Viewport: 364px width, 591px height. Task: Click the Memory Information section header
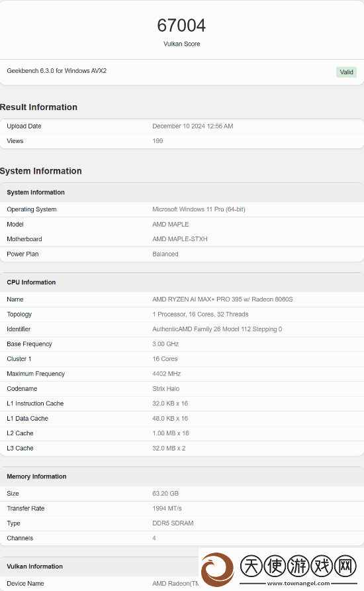pos(36,476)
